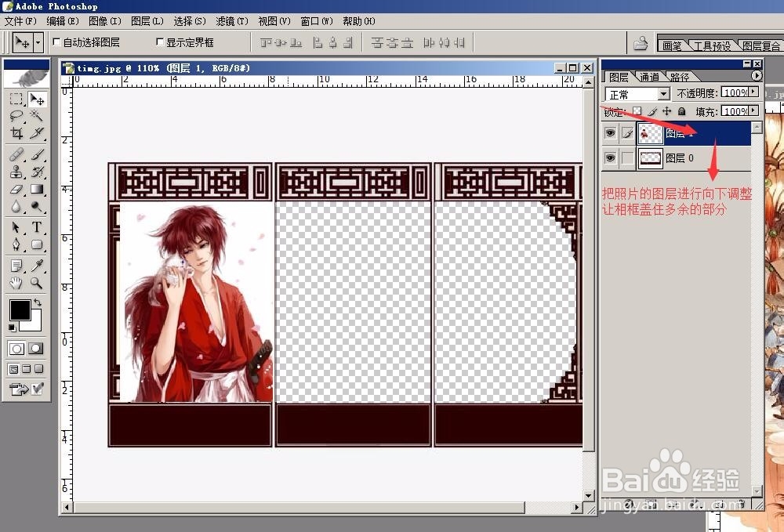Screen dimensions: 784x532
Task: Select the Shape tool
Action: 37,244
